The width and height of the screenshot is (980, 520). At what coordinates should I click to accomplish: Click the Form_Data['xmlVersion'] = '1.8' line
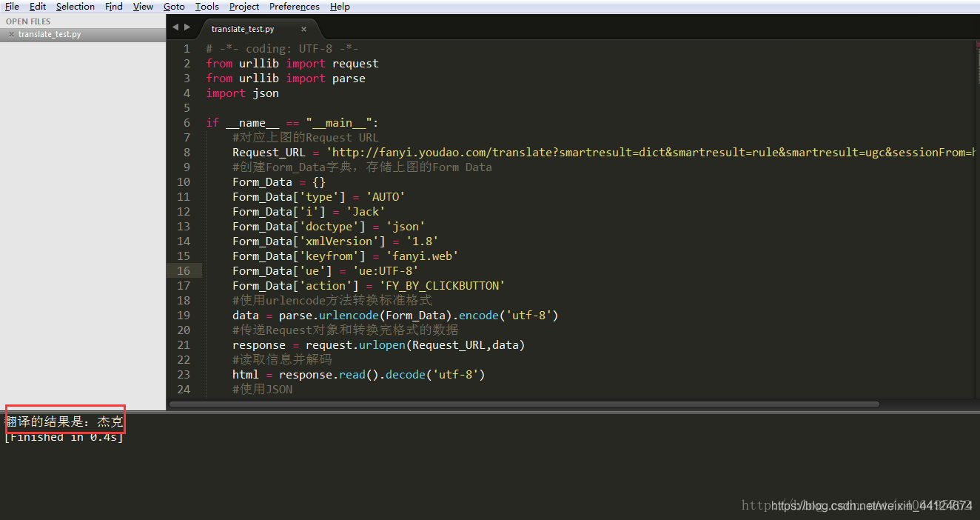(335, 241)
